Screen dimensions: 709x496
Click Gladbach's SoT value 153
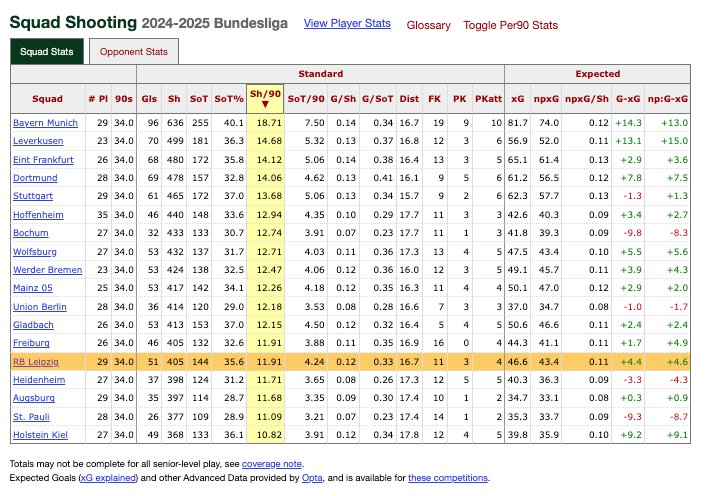[200, 325]
